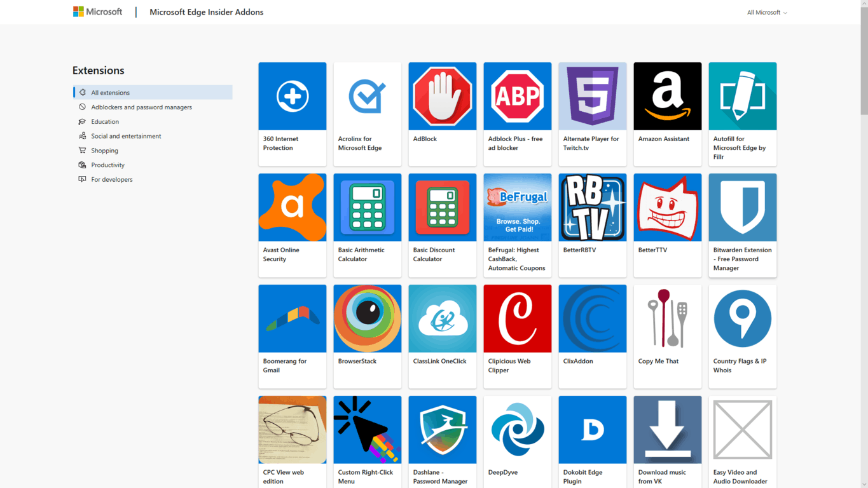Open the Shopping category

point(104,151)
